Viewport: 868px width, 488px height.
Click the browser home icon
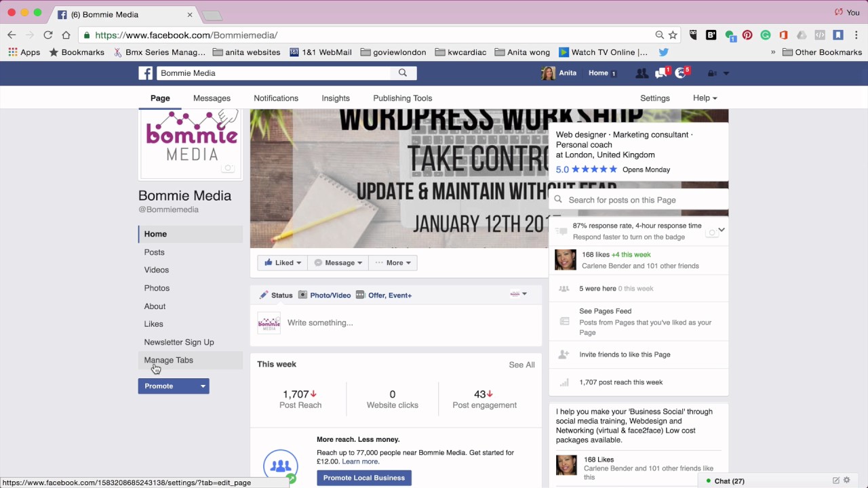point(66,35)
